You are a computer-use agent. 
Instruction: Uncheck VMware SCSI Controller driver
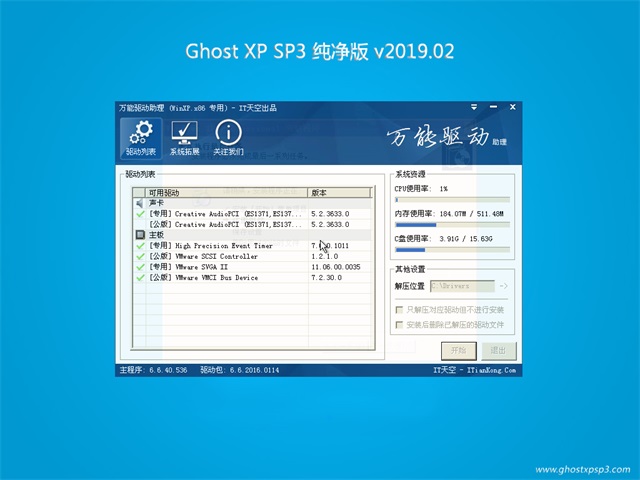(140, 256)
